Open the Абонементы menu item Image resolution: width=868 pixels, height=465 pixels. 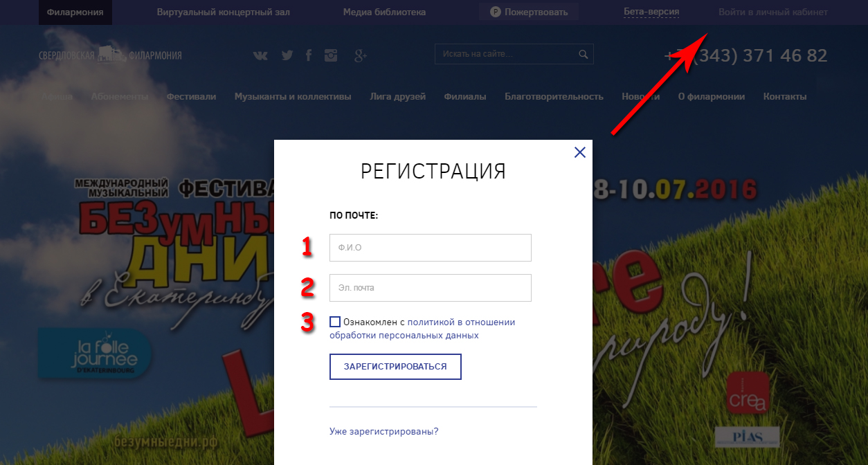[x=120, y=96]
